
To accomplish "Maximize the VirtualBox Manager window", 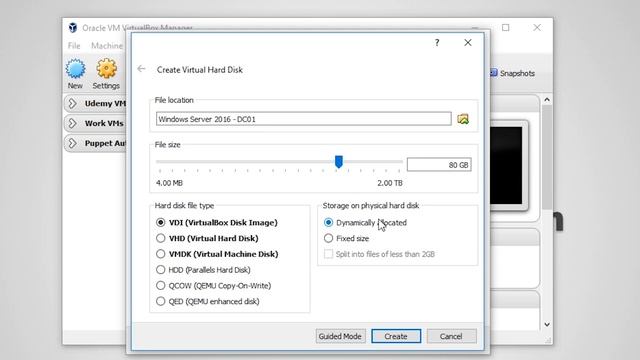I will pyautogui.click(x=506, y=28).
